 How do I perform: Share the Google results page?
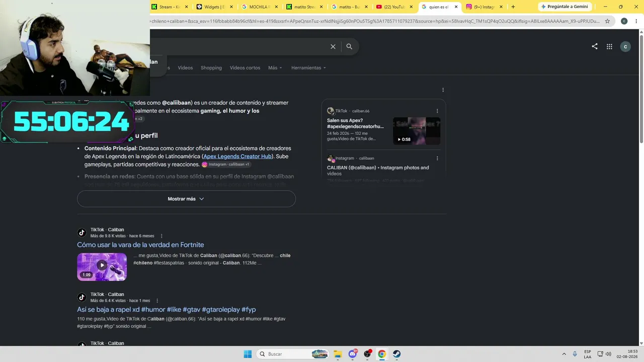595,46
